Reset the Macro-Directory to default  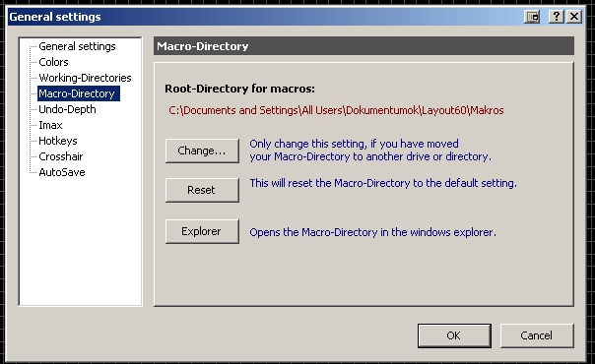point(202,190)
